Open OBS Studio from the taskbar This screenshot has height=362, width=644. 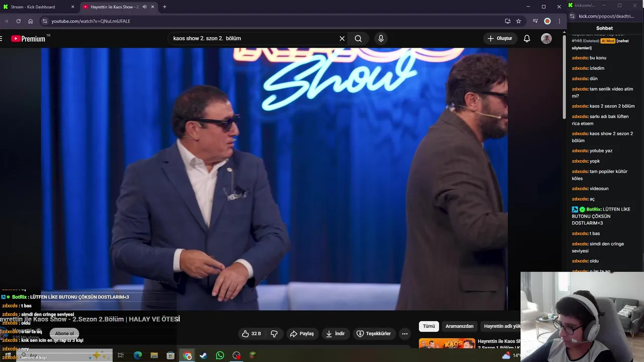236,355
